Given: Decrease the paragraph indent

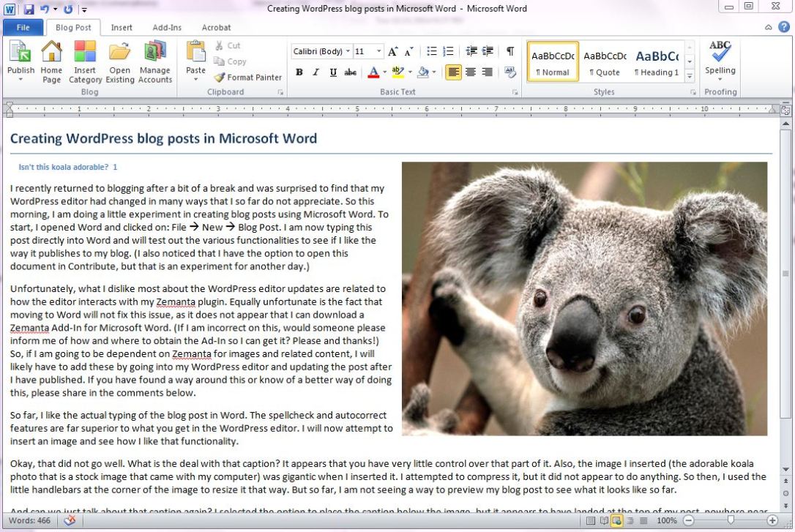Looking at the screenshot, I should tap(471, 51).
